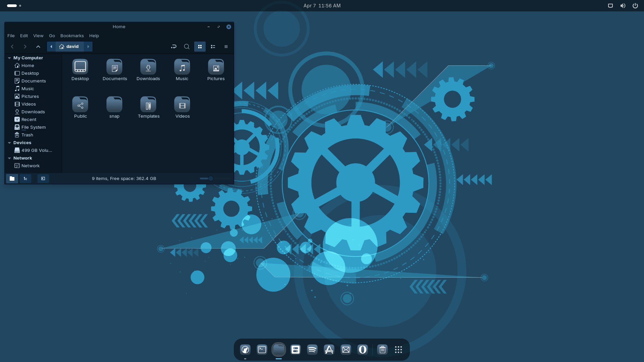Select Trash in the sidebar

pos(27,135)
